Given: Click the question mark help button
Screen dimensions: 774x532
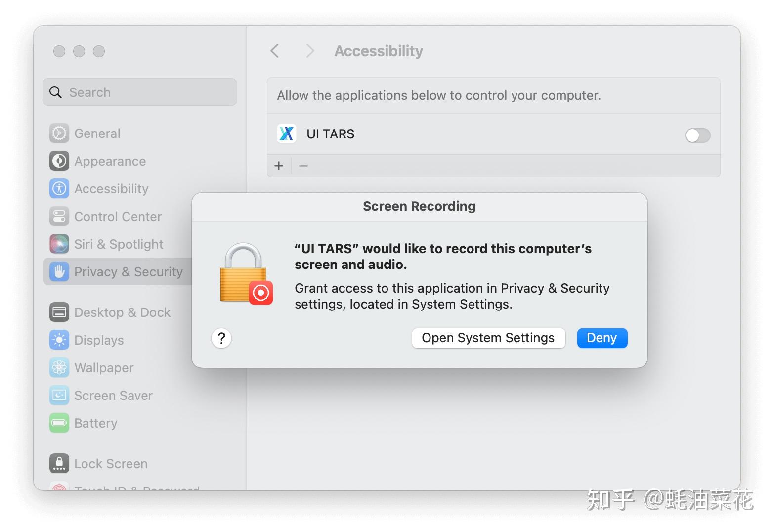Looking at the screenshot, I should tap(221, 338).
